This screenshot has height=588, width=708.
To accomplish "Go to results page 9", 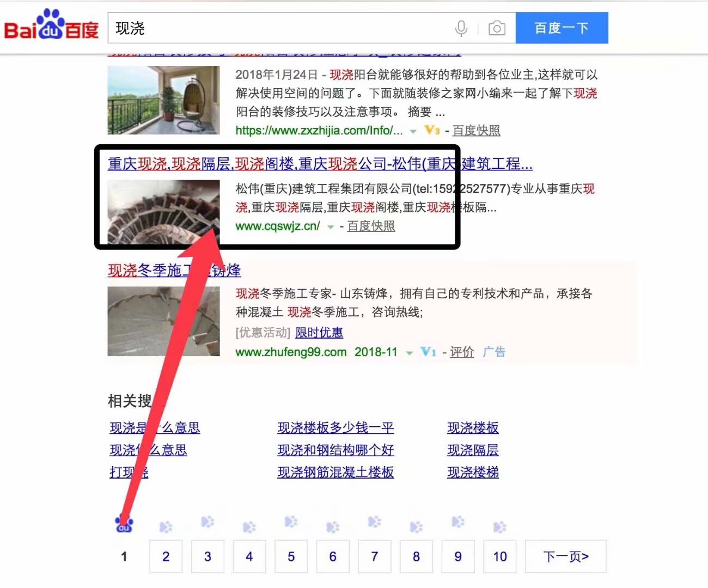I will tap(458, 556).
